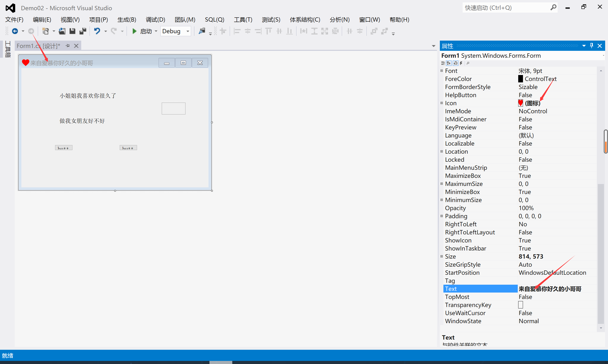This screenshot has height=364, width=608.
Task: Click the bring to front layout icon
Action: click(x=374, y=31)
